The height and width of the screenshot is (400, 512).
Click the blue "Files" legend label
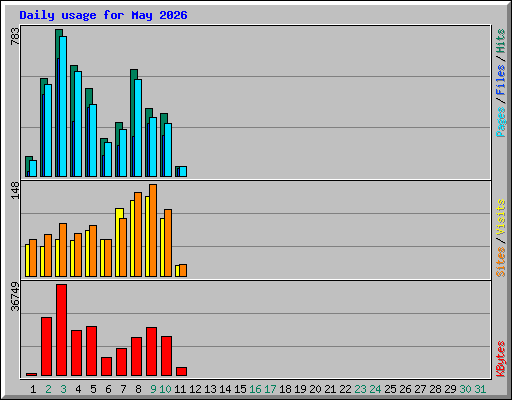tap(501, 79)
